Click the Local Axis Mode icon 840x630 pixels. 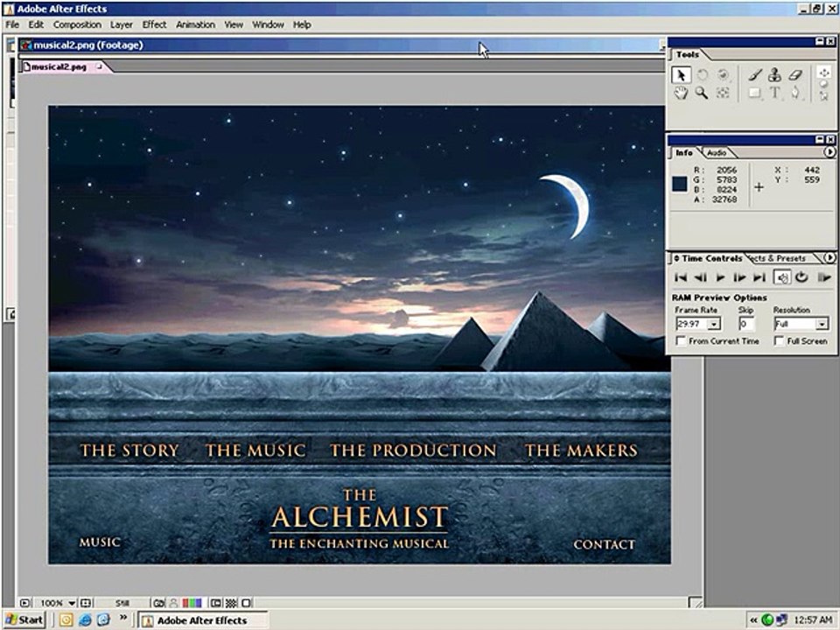824,73
